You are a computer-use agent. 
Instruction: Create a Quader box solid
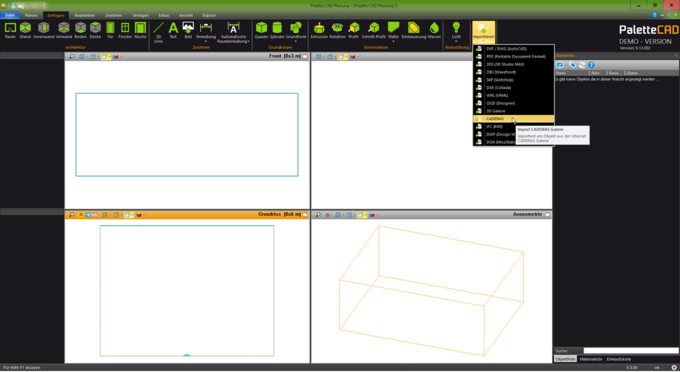pyautogui.click(x=262, y=30)
